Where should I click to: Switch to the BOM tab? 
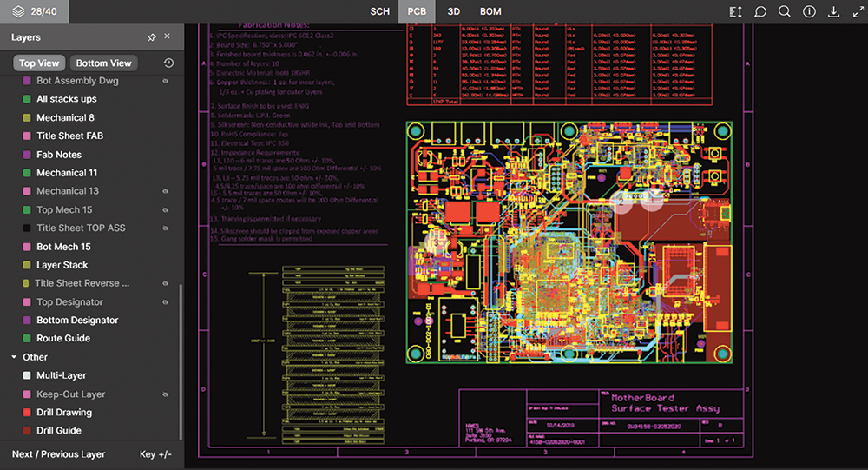pos(490,11)
